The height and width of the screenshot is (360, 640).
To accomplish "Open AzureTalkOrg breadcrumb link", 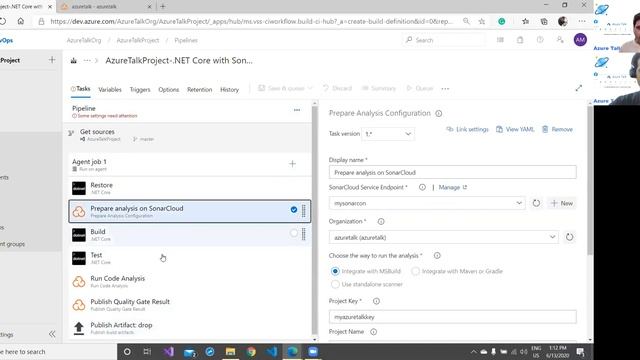I will pyautogui.click(x=84, y=40).
